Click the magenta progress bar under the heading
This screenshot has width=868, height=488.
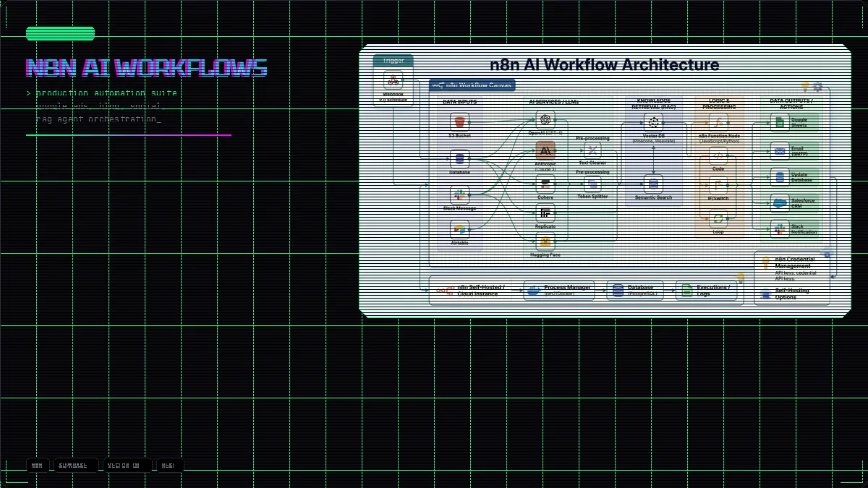[129, 134]
